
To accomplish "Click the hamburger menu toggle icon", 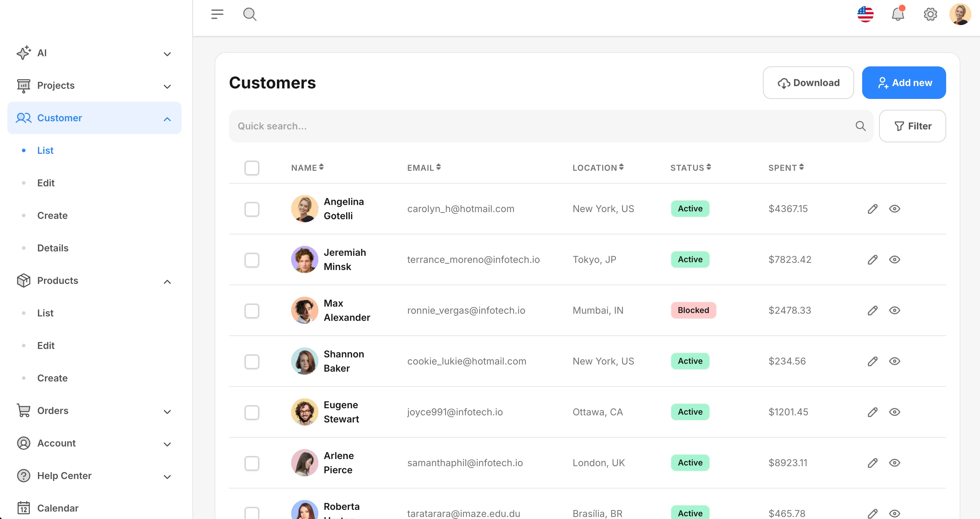I will tap(217, 14).
